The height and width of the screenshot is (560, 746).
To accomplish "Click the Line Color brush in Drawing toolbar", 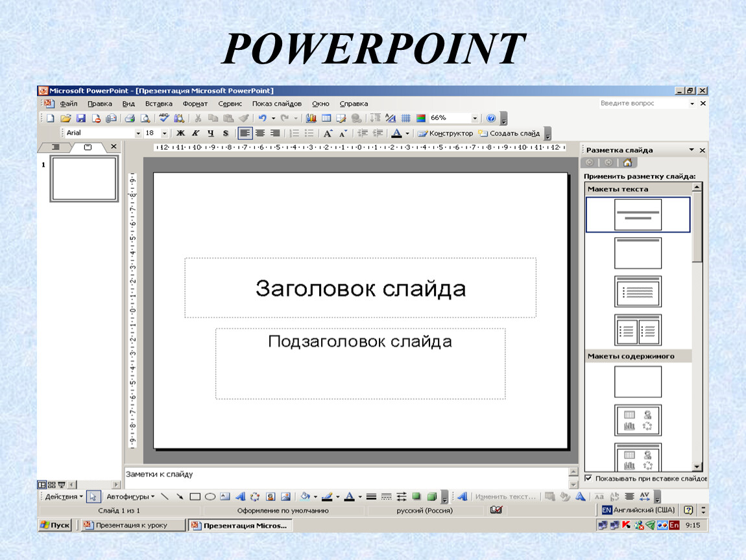I will (327, 496).
